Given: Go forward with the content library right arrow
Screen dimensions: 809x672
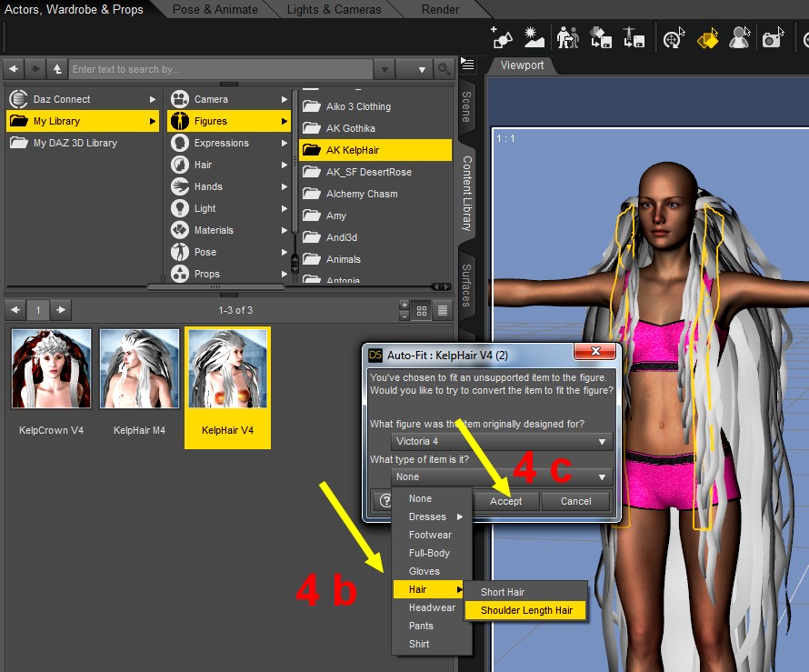Looking at the screenshot, I should pyautogui.click(x=35, y=68).
